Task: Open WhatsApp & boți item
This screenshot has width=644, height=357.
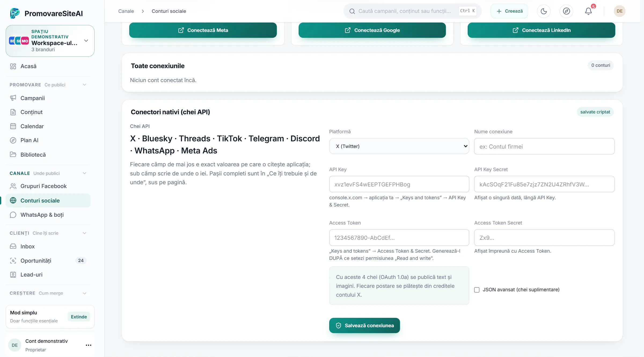Action: [x=48, y=215]
